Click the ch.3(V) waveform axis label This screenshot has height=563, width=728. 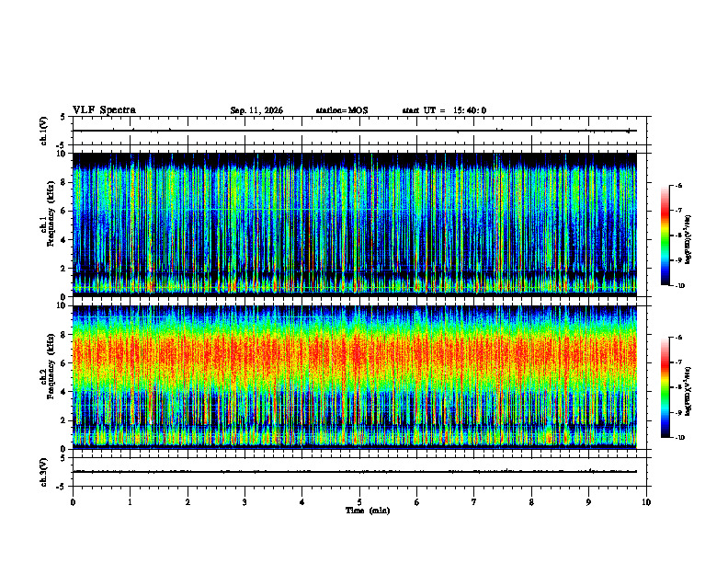tap(44, 472)
